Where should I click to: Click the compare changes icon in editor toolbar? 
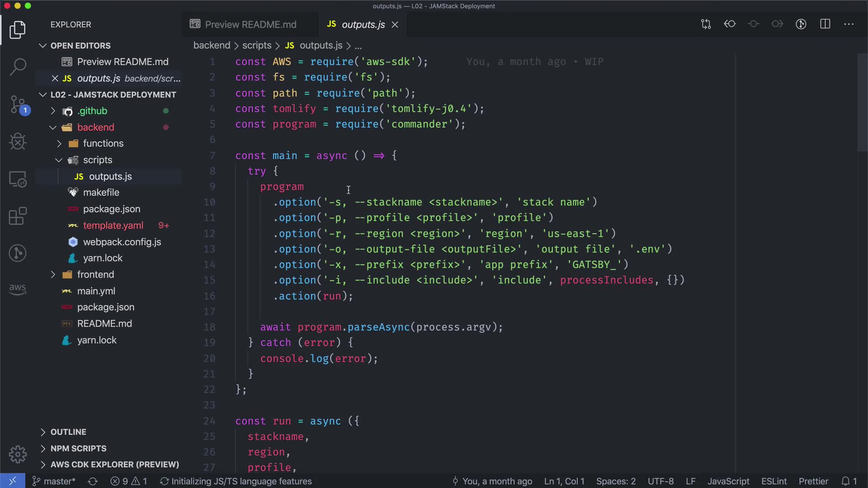[706, 24]
